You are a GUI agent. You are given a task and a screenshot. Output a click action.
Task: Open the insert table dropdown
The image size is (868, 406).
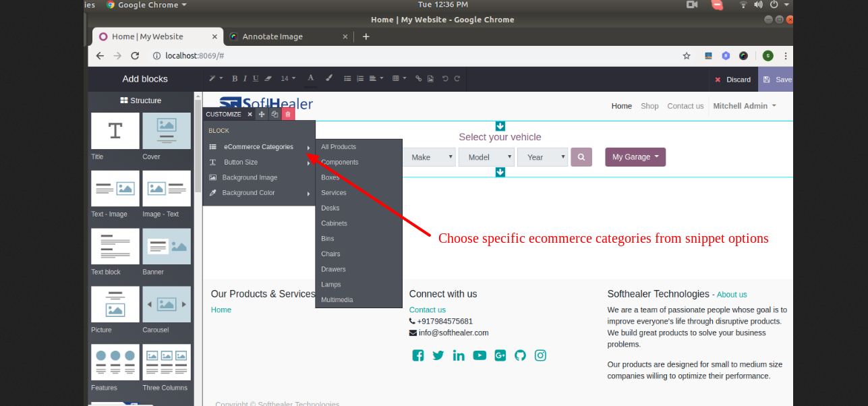(399, 78)
